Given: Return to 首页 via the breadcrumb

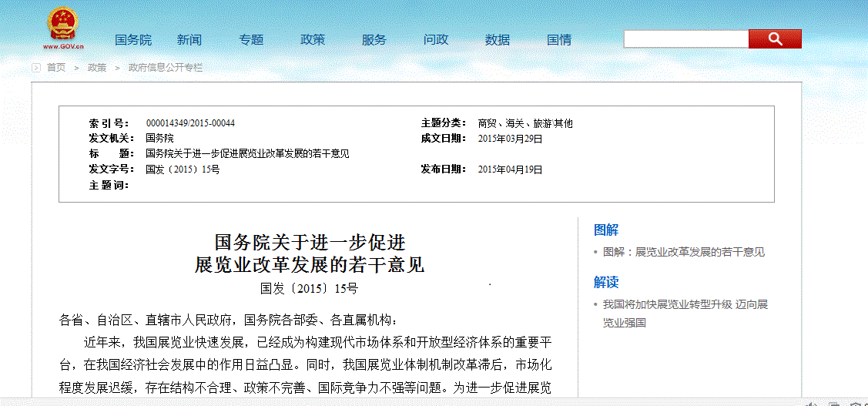Looking at the screenshot, I should tap(56, 68).
